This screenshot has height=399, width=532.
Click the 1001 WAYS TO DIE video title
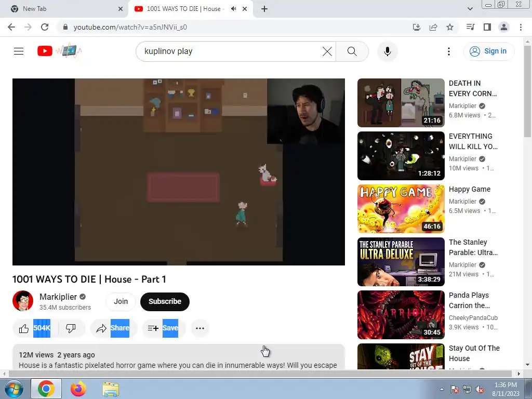89,279
